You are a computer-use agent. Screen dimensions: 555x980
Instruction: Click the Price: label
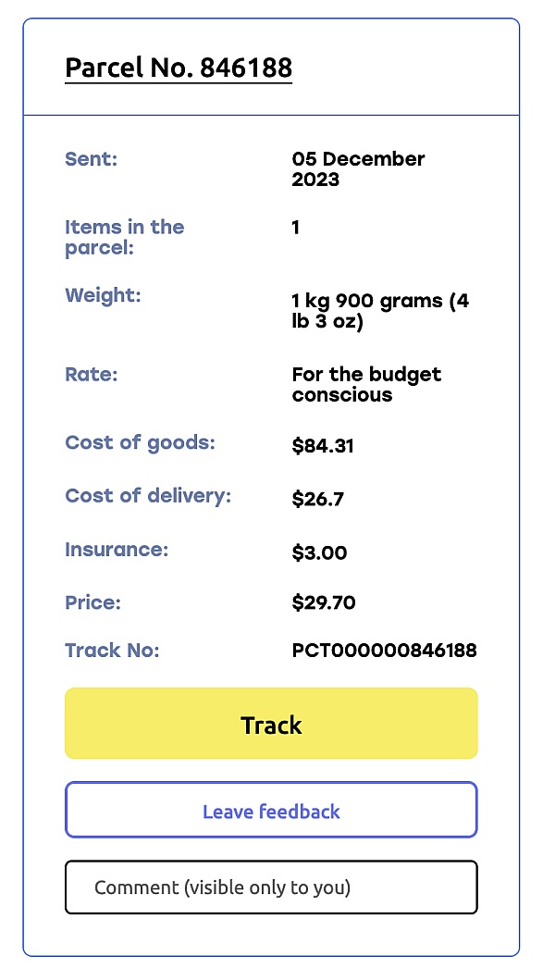pos(92,602)
